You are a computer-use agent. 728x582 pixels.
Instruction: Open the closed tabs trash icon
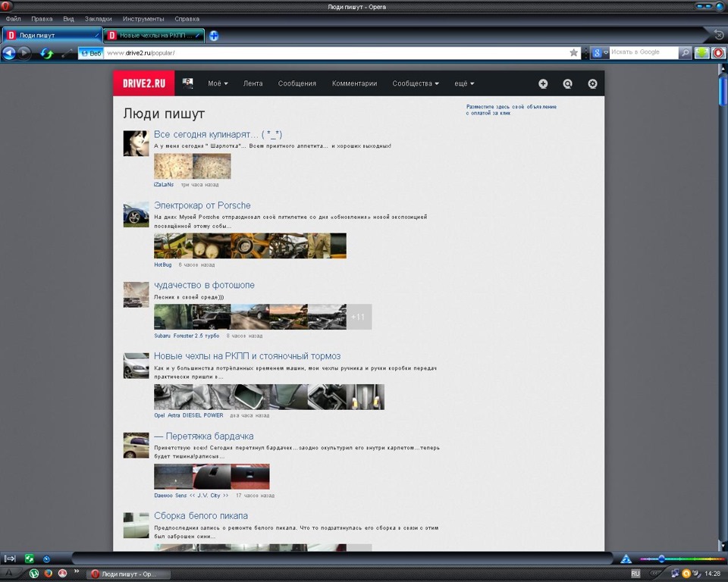pos(719,34)
